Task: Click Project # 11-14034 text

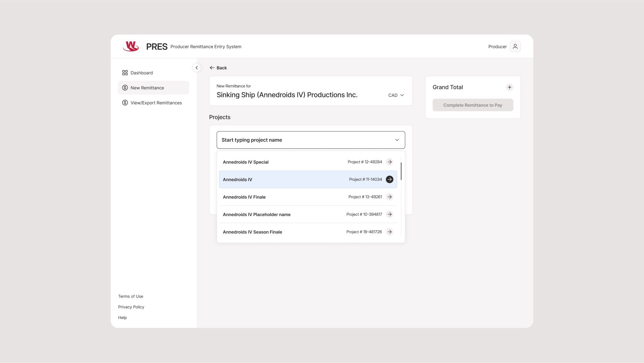Action: click(366, 179)
